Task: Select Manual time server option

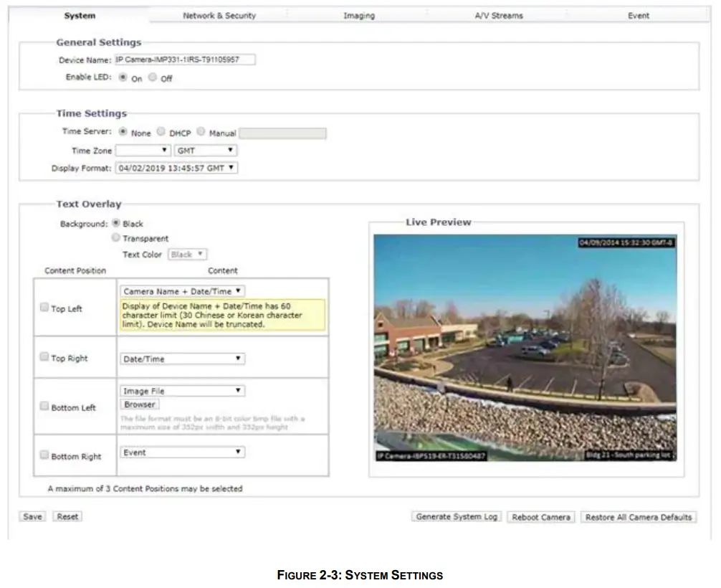Action: (x=201, y=131)
